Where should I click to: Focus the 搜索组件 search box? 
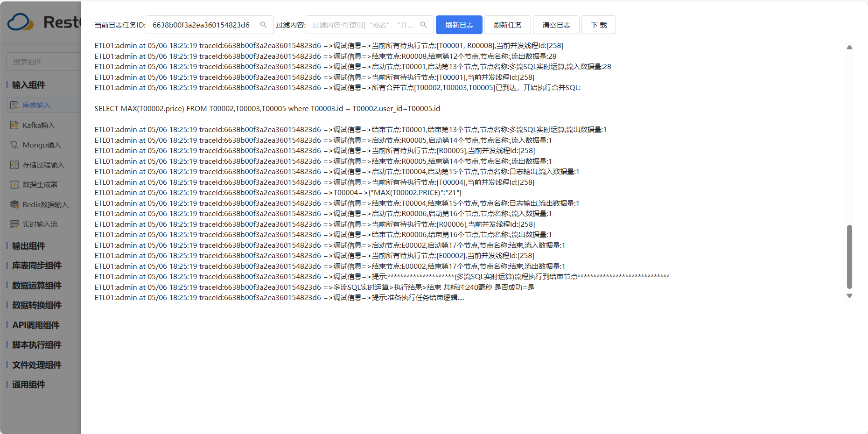[x=44, y=62]
